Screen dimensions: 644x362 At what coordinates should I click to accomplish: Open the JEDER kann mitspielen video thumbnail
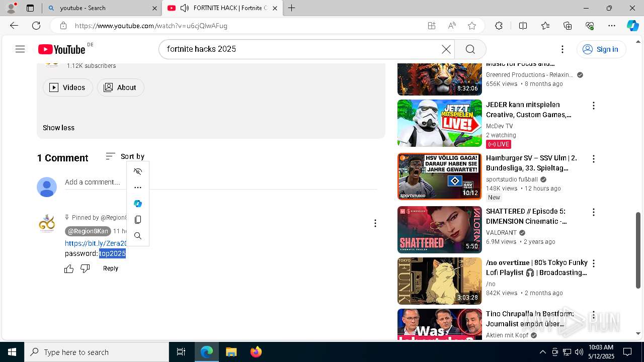pos(440,123)
